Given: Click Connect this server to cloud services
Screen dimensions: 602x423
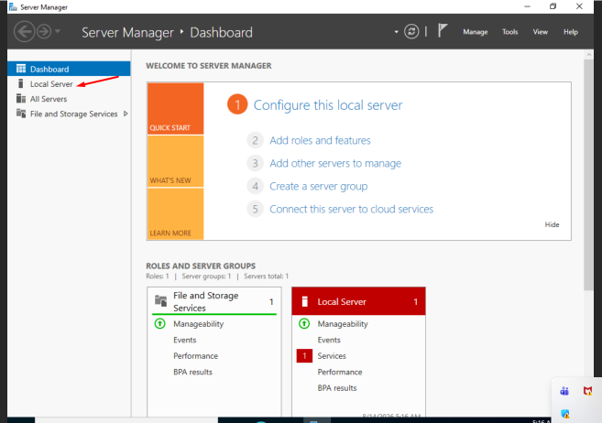Looking at the screenshot, I should coord(351,209).
